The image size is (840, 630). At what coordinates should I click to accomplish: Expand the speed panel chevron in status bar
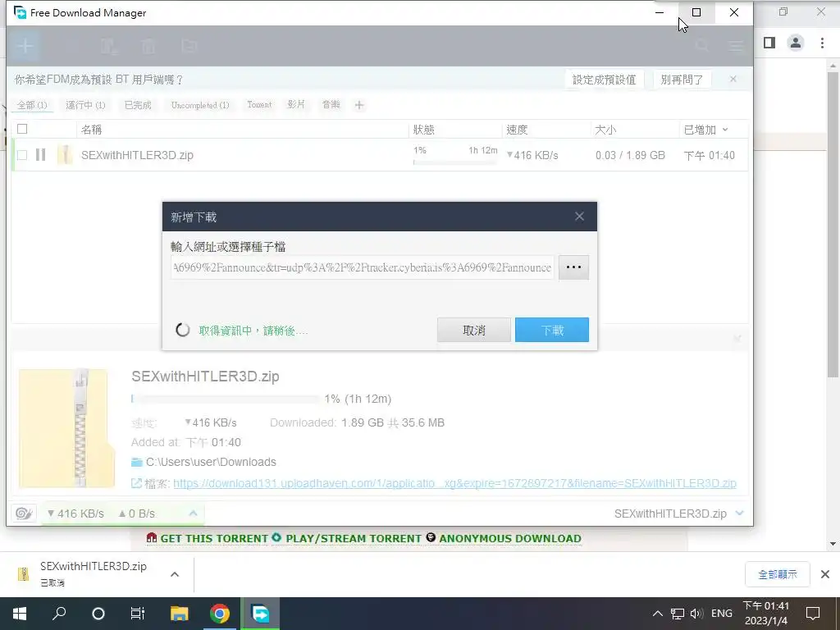pos(193,514)
